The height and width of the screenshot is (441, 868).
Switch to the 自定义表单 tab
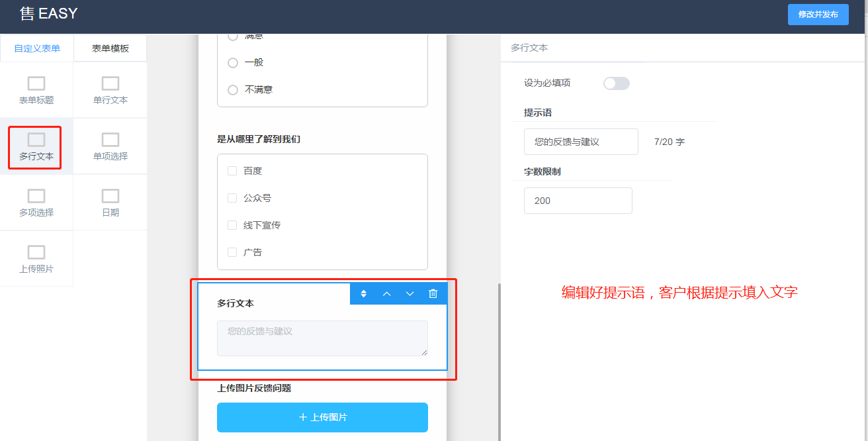tap(37, 48)
